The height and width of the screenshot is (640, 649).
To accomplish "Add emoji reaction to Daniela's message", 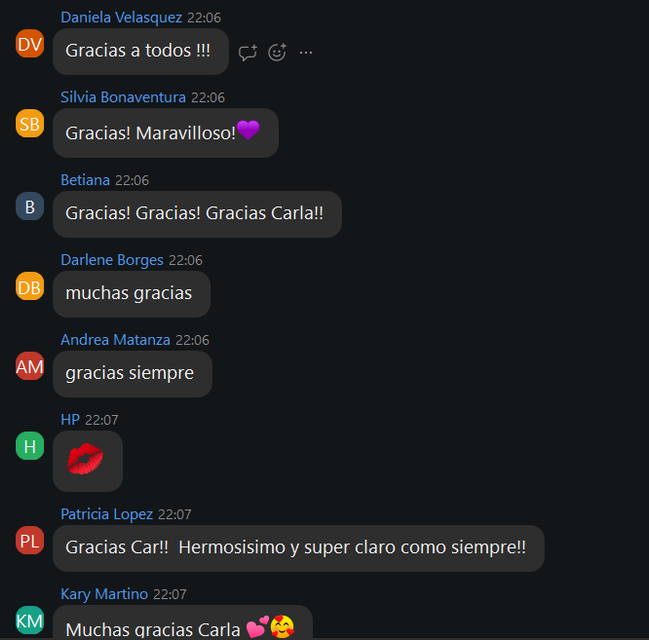I will point(277,52).
